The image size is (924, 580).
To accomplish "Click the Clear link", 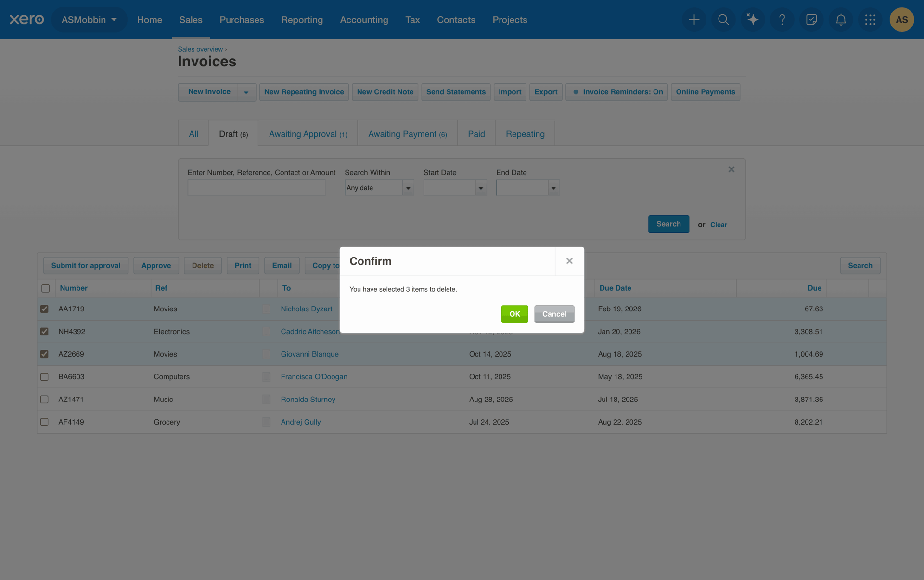I will point(719,225).
